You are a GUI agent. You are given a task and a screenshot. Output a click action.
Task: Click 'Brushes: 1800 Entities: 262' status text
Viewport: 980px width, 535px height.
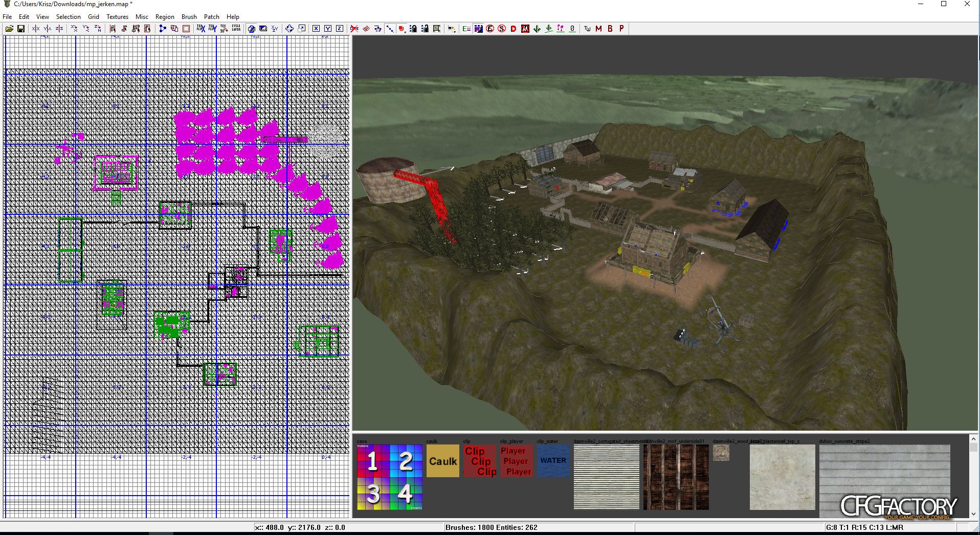tap(492, 527)
